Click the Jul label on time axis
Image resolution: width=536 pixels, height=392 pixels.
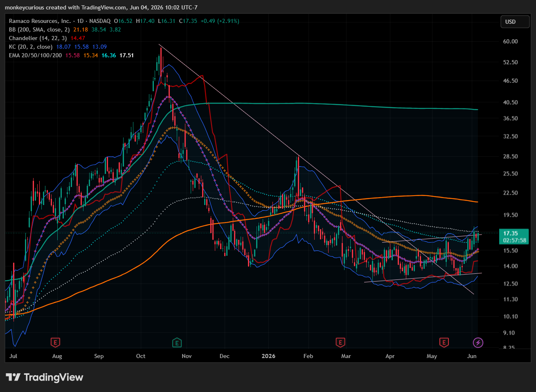(14, 356)
